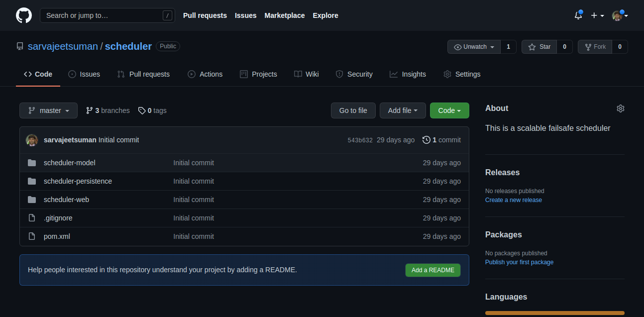644x317 pixels.
Task: Open the About settings gear icon
Action: [x=620, y=108]
